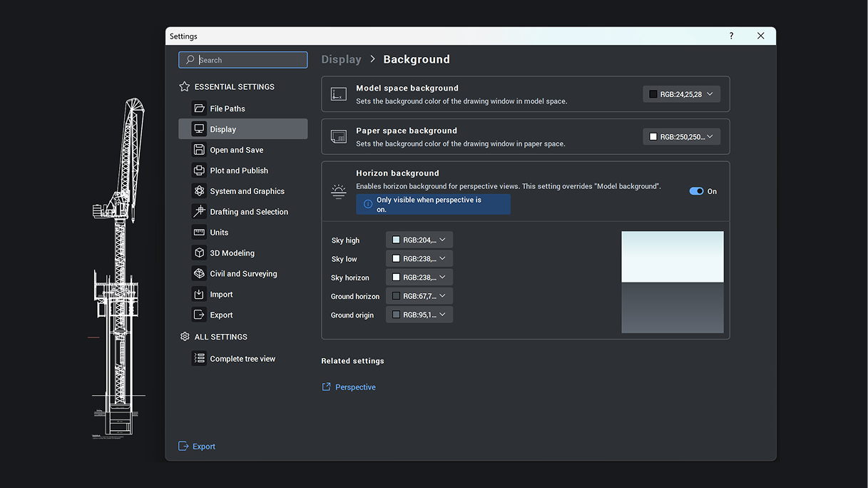Click Export link at bottom left
Viewport: 868px width, 488px height.
click(204, 447)
